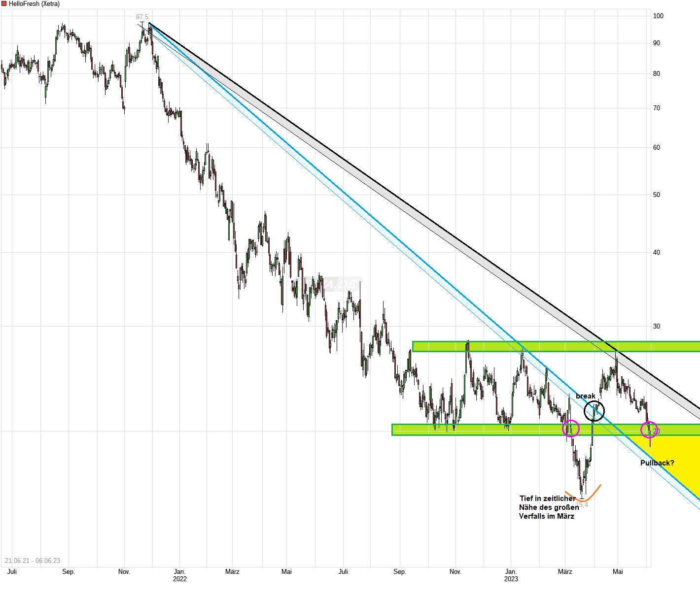Click the Mai 2023 time axis label

(618, 572)
